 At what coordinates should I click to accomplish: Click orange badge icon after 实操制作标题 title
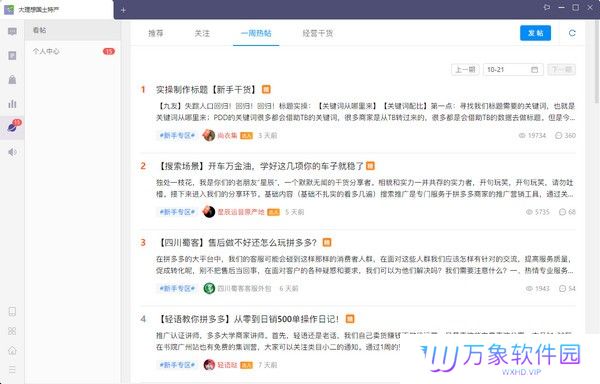coord(266,89)
